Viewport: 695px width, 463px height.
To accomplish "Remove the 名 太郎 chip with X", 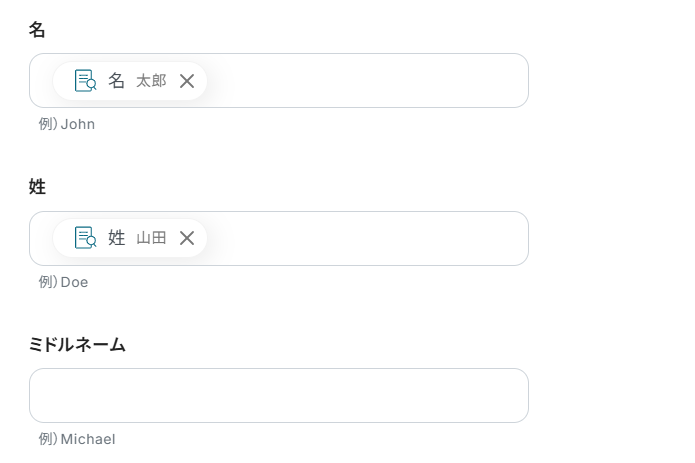I will coord(187,81).
